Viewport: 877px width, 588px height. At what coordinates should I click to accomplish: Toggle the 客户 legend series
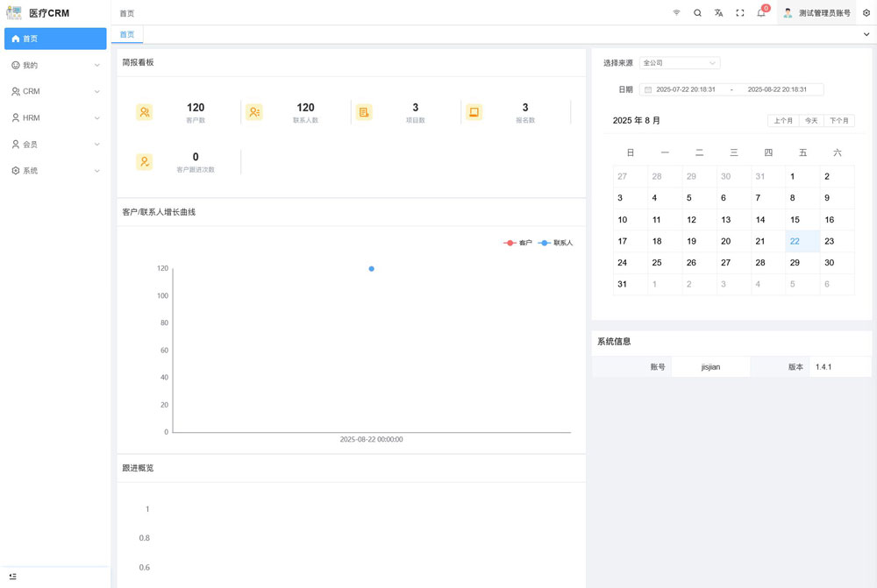pyautogui.click(x=518, y=243)
